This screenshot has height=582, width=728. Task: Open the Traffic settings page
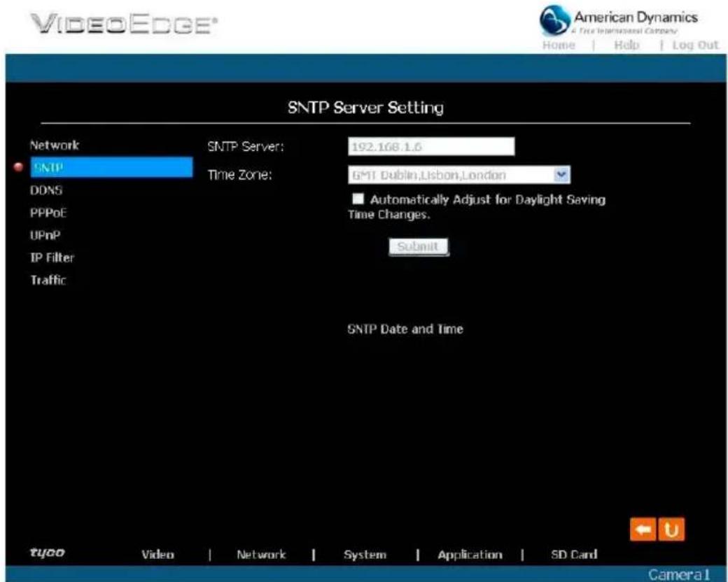(x=48, y=280)
